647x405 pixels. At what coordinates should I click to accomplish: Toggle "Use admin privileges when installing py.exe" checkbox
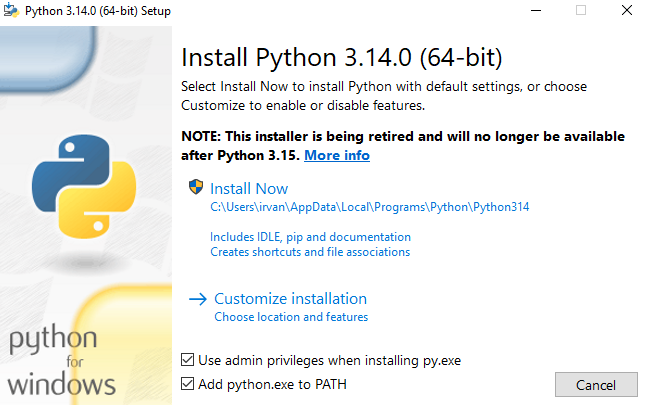pyautogui.click(x=187, y=360)
